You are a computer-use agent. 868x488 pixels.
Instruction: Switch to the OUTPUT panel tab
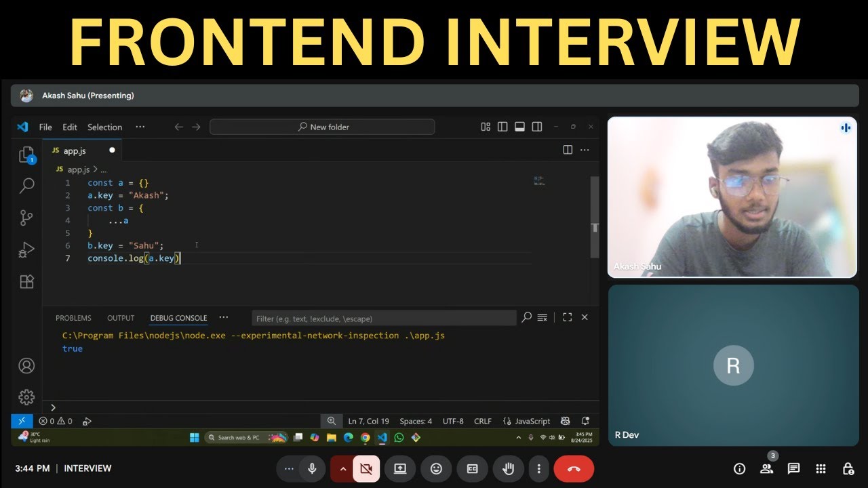(x=121, y=318)
